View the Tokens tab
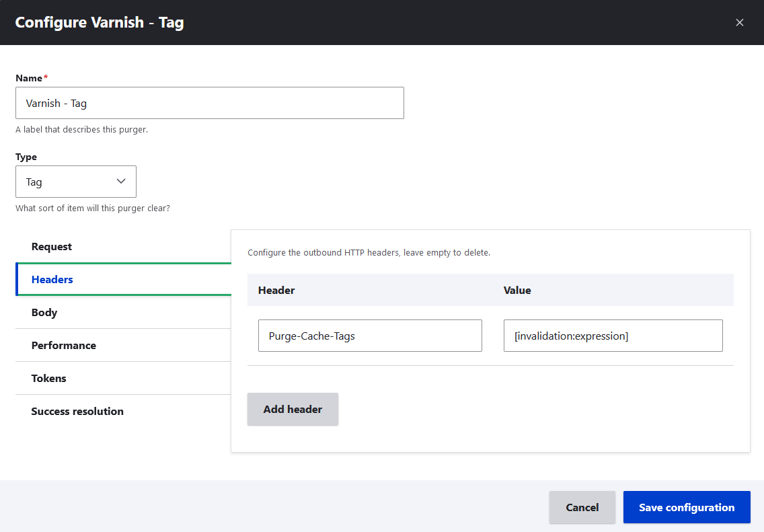The height and width of the screenshot is (532, 764). click(x=48, y=378)
